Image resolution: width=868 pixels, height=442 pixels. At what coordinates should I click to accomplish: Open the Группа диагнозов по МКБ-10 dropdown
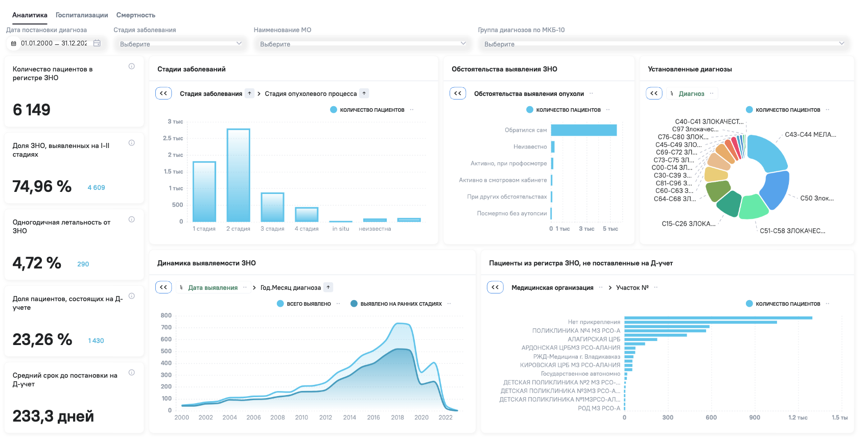663,44
